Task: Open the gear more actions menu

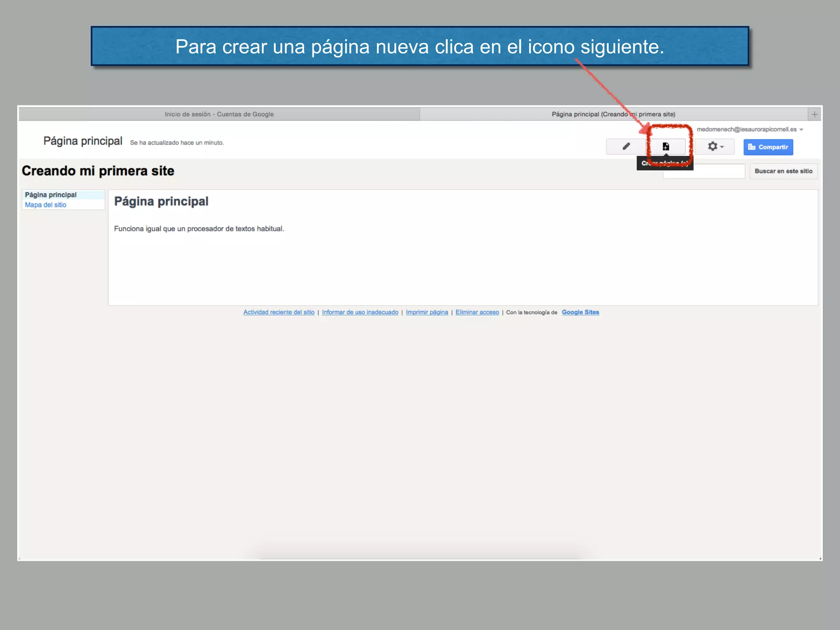Action: [714, 146]
